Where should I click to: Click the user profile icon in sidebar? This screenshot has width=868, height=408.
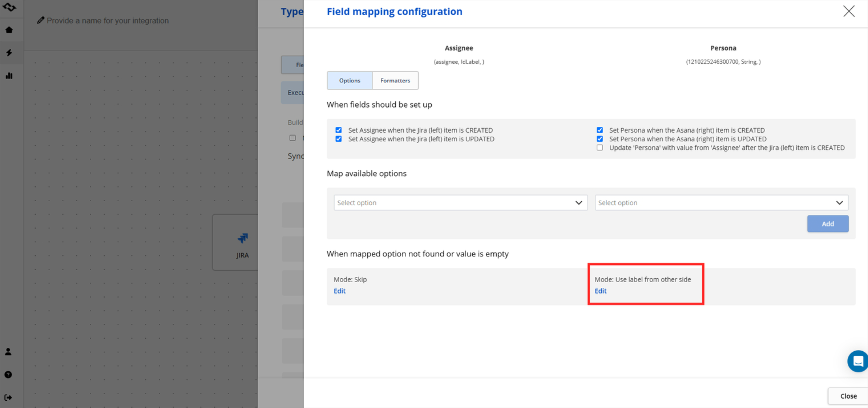click(x=9, y=352)
